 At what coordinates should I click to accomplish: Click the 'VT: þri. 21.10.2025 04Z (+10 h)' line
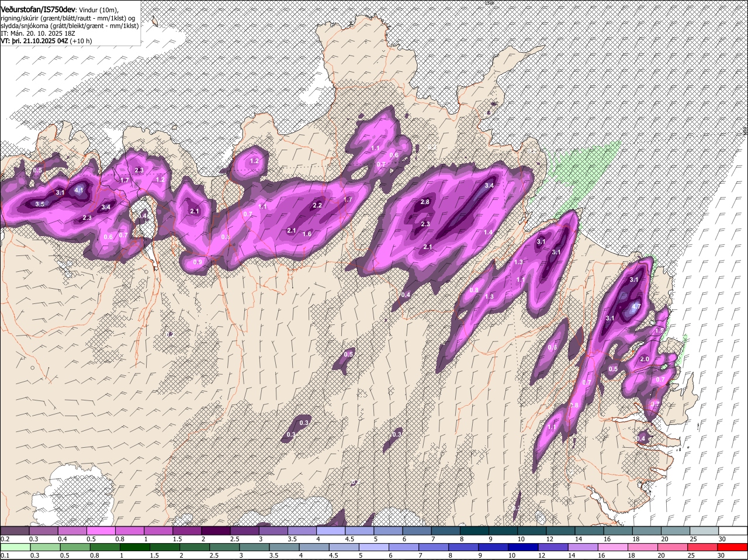(x=46, y=41)
